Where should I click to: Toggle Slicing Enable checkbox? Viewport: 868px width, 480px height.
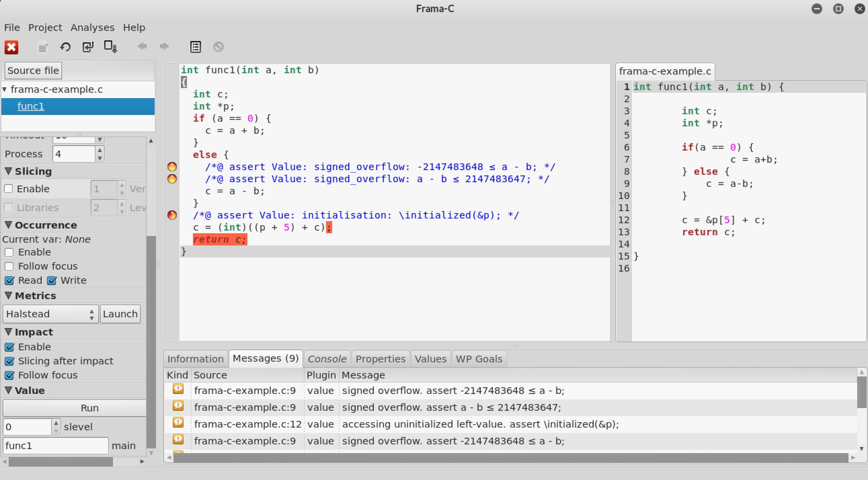[x=8, y=189]
